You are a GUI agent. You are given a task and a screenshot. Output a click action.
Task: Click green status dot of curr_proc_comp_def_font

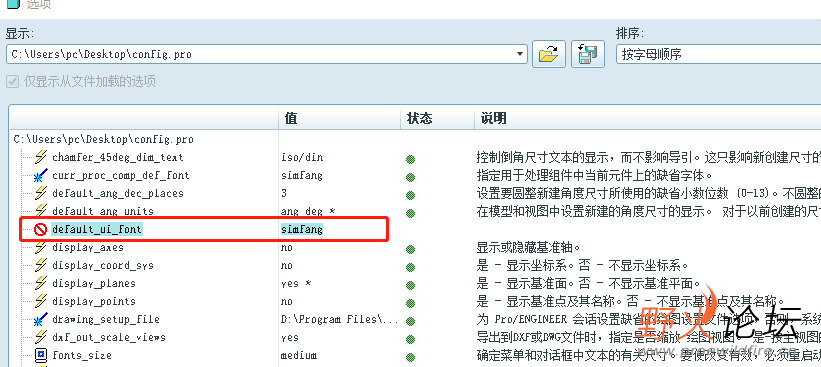[x=410, y=177]
